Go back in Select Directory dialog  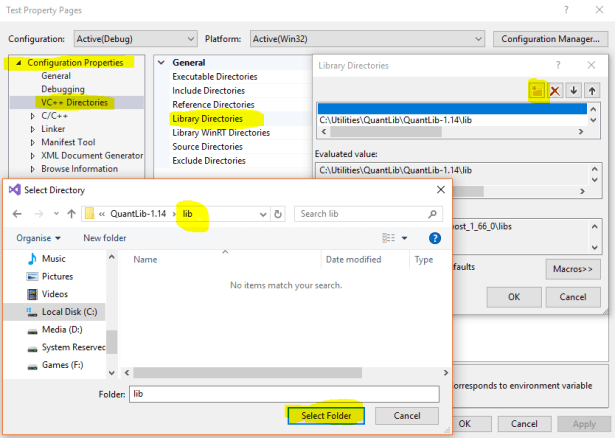coord(17,214)
